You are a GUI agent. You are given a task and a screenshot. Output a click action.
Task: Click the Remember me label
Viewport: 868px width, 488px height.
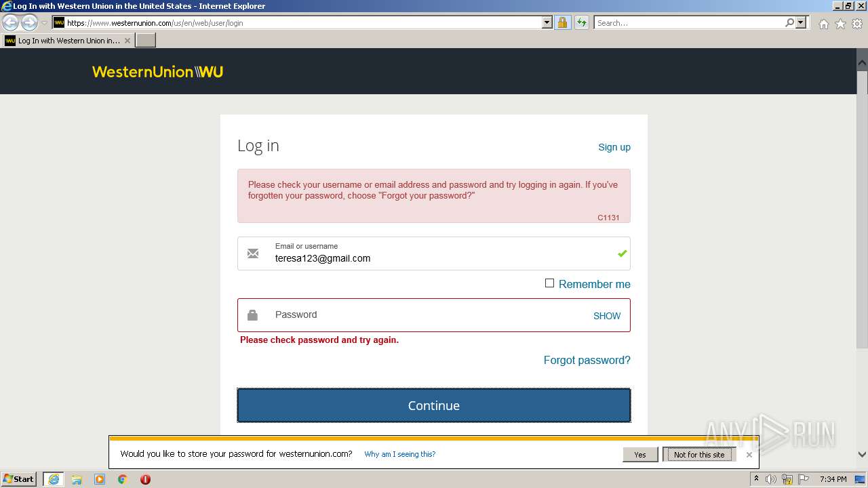(x=595, y=284)
